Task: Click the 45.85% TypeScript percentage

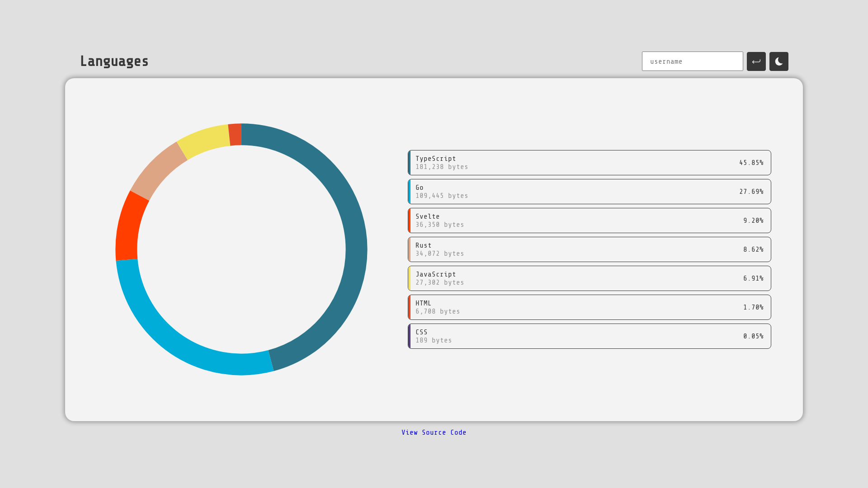Action: (x=751, y=163)
